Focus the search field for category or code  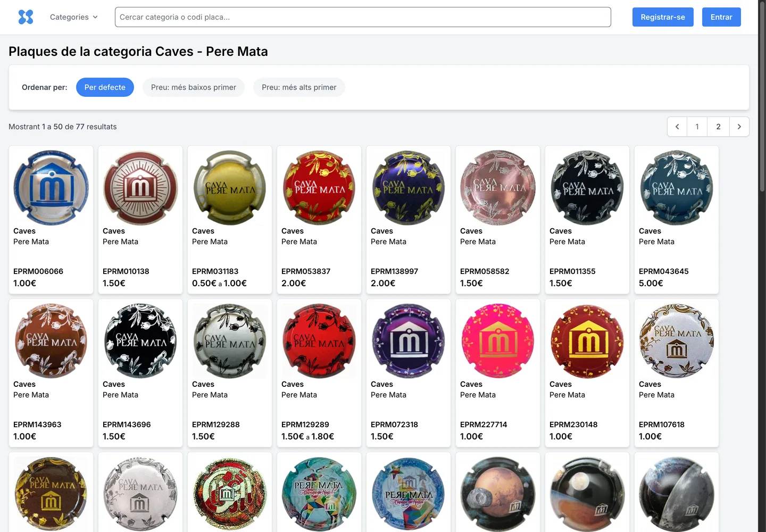(363, 17)
